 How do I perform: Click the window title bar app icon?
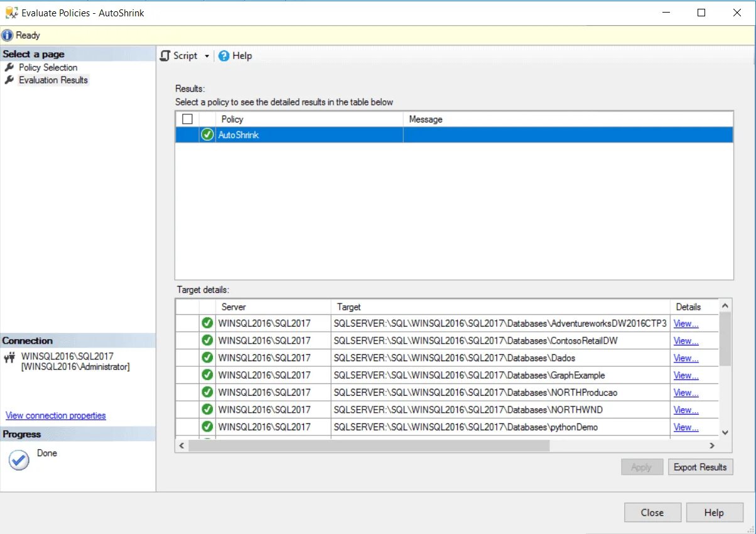(11, 13)
